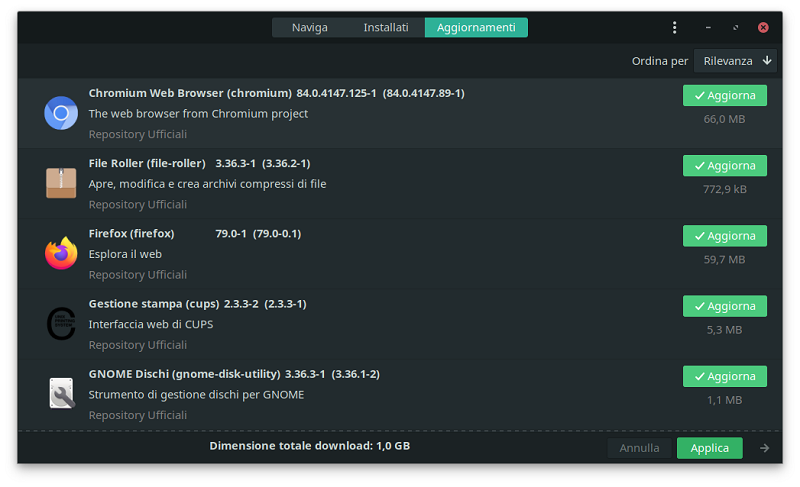Click the Annulla button
Viewport: 800px width, 487px height.
[639, 448]
